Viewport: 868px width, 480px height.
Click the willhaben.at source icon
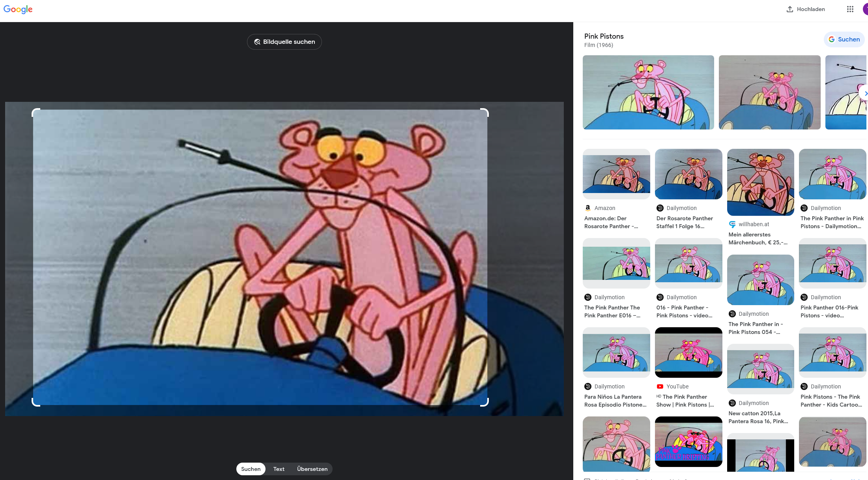(732, 224)
